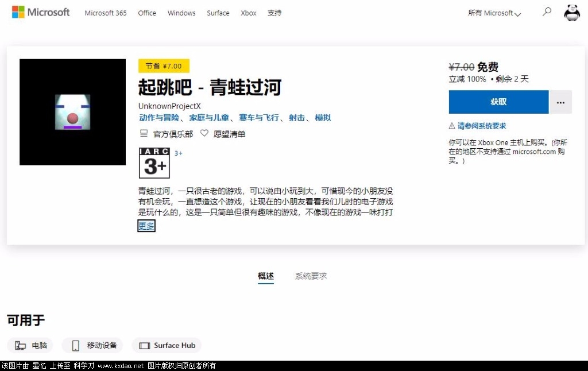Screen dimensions: 588x371
Task: Click the 免费 price text
Action: point(488,67)
